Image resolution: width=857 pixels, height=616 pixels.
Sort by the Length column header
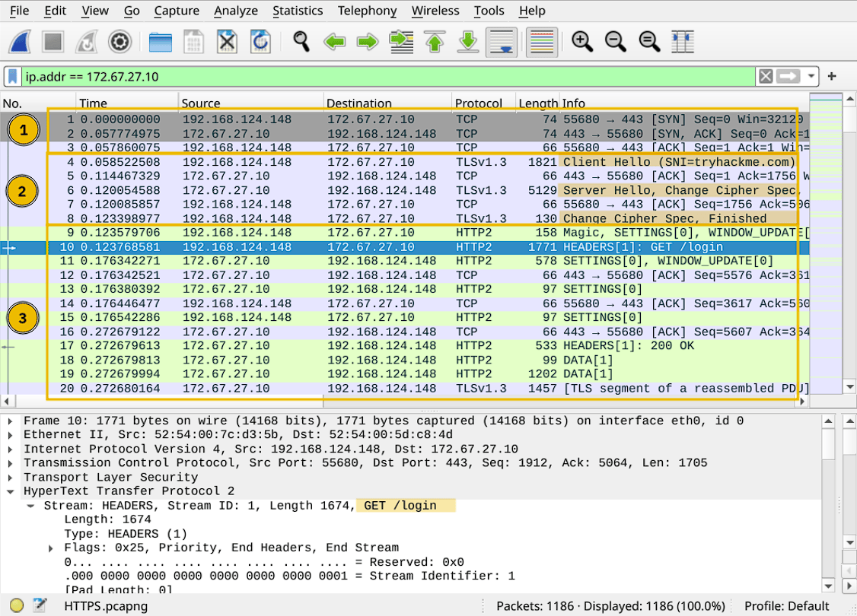click(x=538, y=103)
